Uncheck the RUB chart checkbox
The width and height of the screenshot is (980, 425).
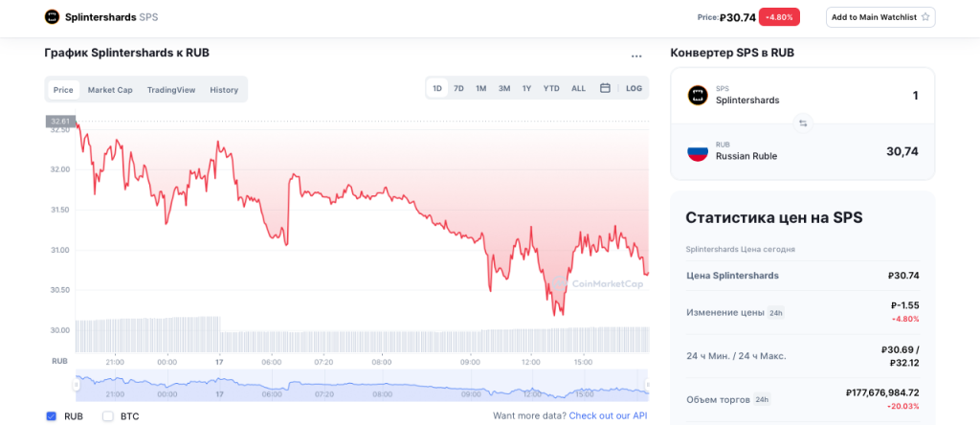(51, 416)
